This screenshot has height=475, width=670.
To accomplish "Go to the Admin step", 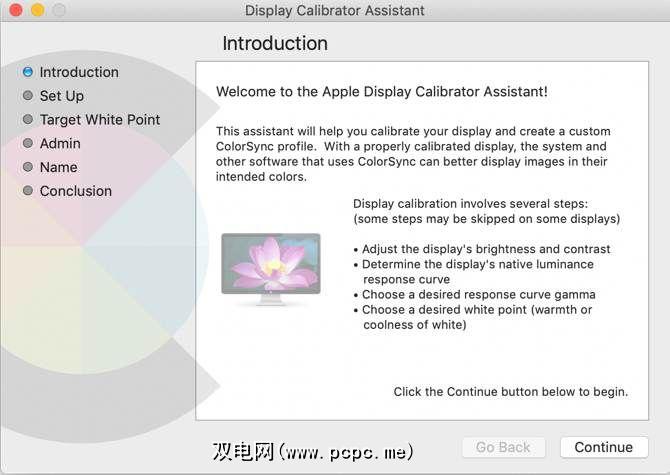I will (60, 144).
